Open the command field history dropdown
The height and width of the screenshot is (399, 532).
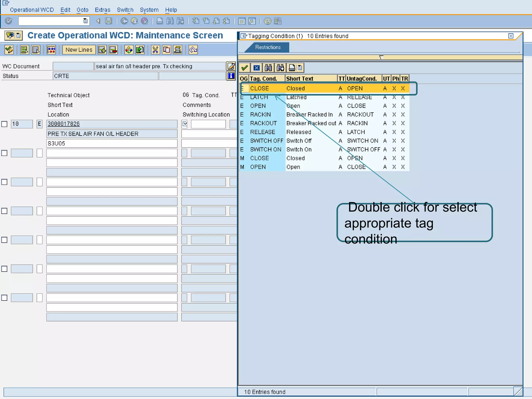coord(85,21)
